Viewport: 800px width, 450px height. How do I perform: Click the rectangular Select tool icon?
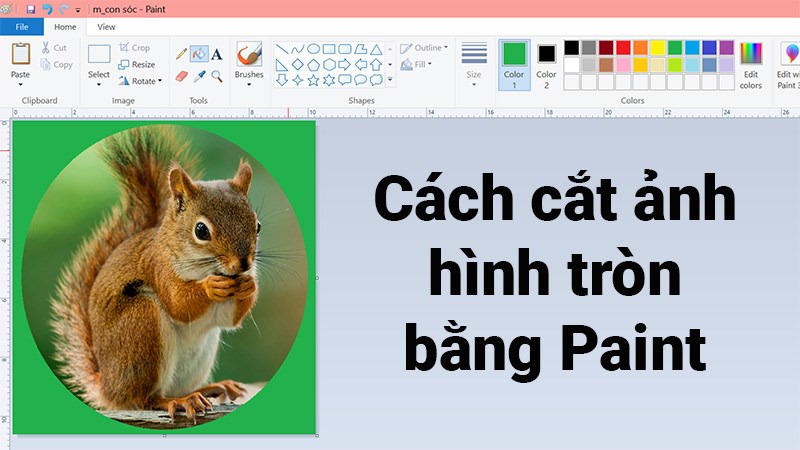(99, 54)
